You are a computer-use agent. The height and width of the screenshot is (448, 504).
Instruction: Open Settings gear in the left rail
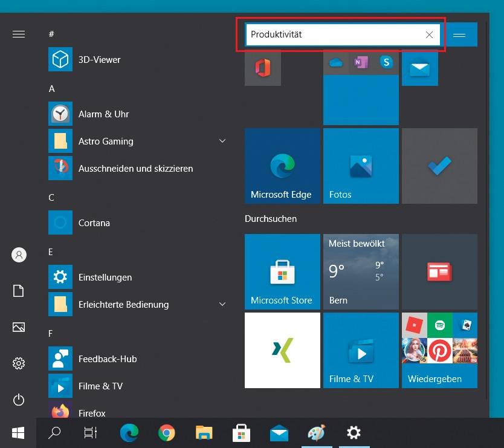coord(19,363)
